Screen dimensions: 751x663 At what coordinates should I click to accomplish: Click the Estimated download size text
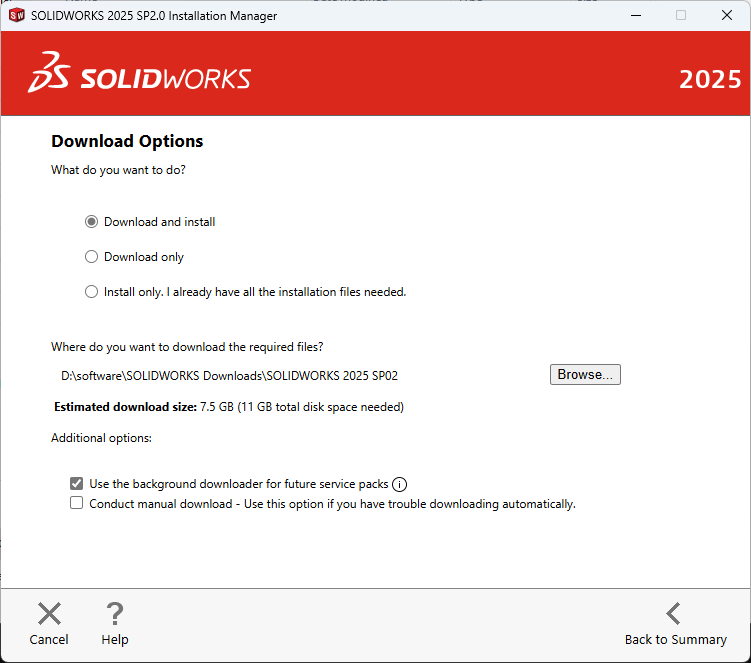tap(228, 407)
